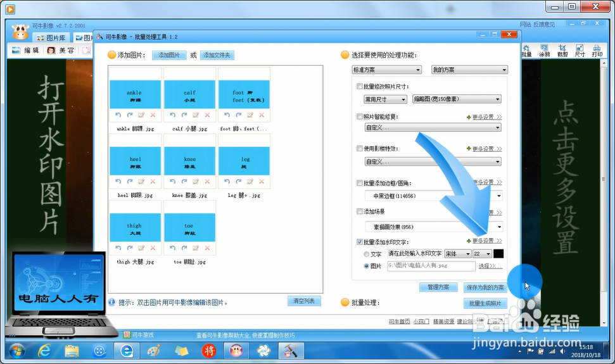615x364 pixels.
Task: Delete the heel image from list
Action: (x=153, y=182)
